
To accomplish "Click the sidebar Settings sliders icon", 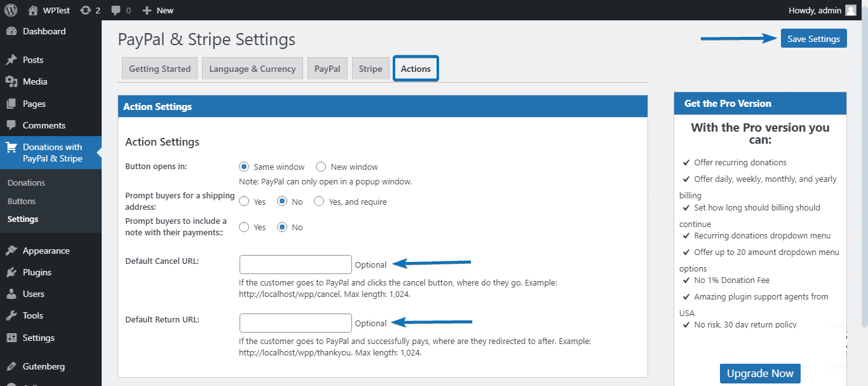I will pos(11,338).
